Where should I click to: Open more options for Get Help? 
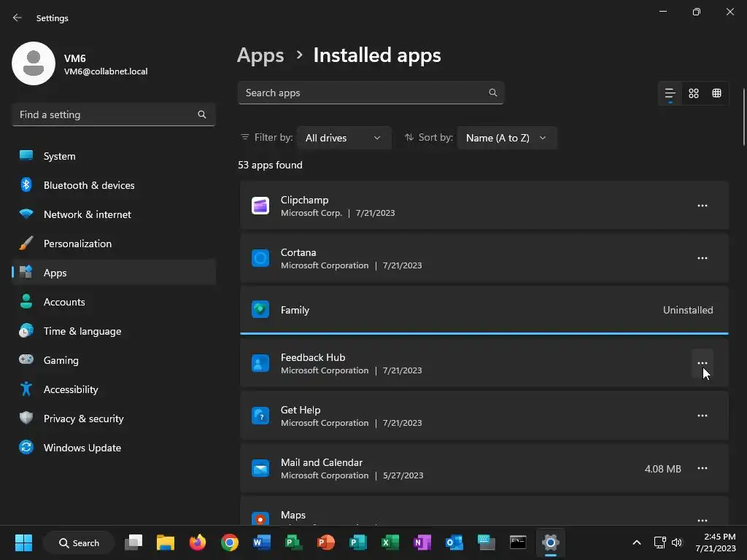pyautogui.click(x=703, y=416)
